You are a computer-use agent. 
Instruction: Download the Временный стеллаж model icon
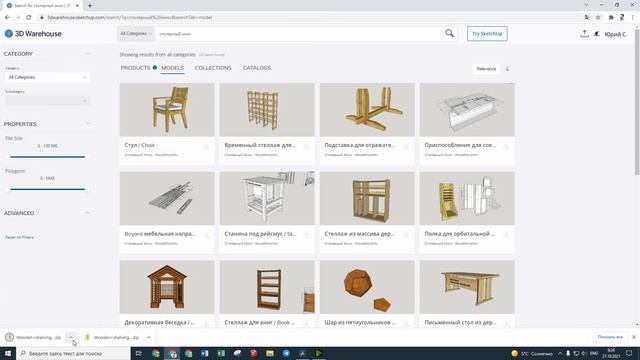pyautogui.click(x=306, y=147)
